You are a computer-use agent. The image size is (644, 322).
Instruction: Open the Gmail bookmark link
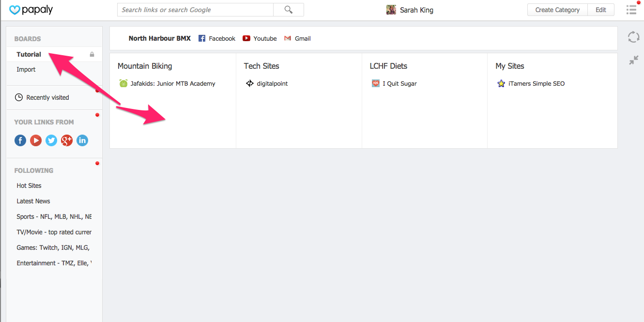(x=302, y=38)
